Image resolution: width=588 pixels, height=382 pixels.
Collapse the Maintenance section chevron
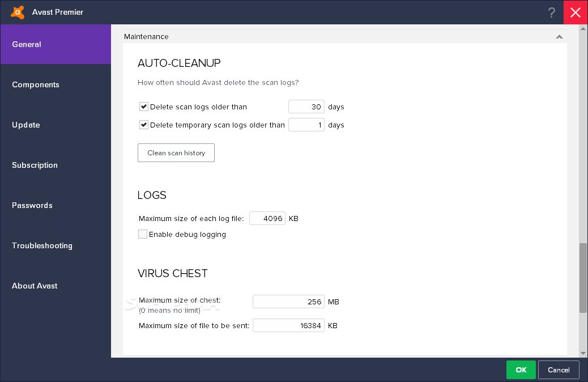pyautogui.click(x=559, y=37)
